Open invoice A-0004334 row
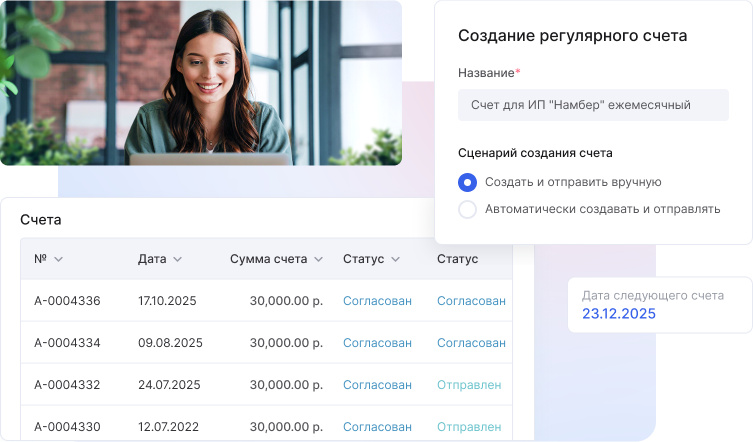Image resolution: width=753 pixels, height=442 pixels. tap(67, 343)
